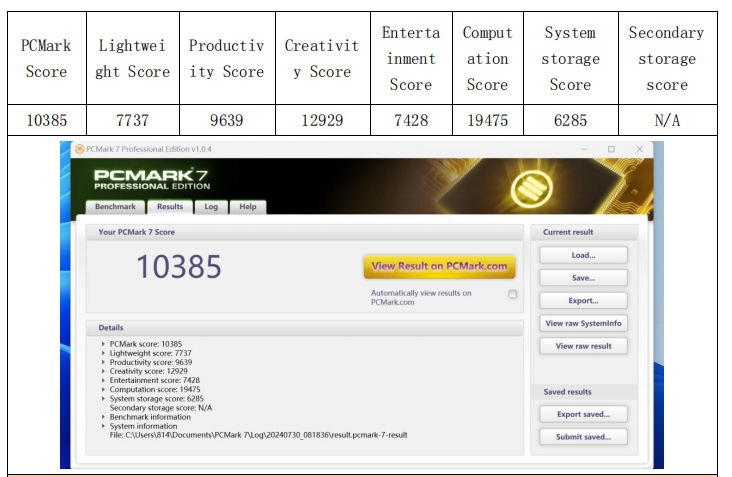Close the PCMark 7 window
The height and width of the screenshot is (477, 732).
[x=639, y=149]
